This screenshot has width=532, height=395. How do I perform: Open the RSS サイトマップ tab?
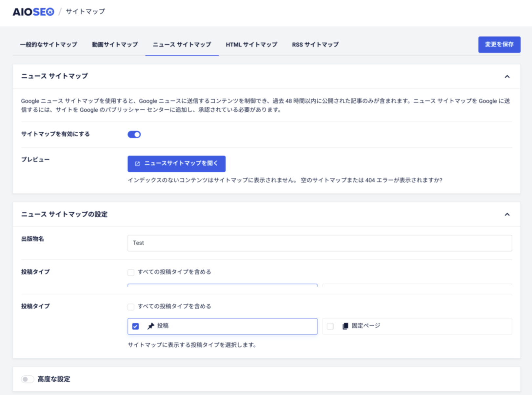(x=315, y=45)
